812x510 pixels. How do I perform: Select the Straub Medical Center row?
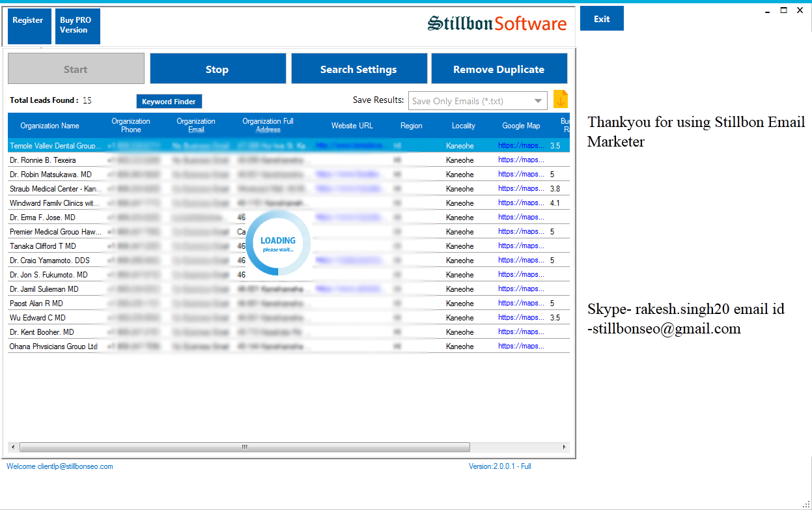[288, 189]
